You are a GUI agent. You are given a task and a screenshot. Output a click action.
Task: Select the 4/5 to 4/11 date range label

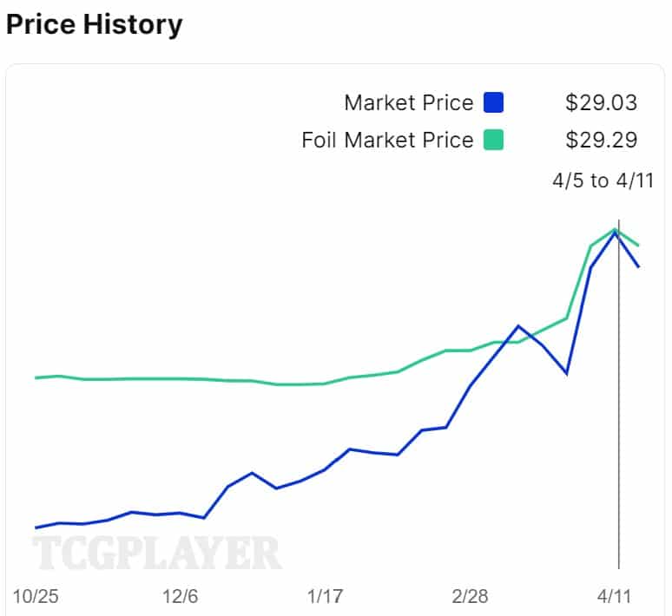coord(603,180)
